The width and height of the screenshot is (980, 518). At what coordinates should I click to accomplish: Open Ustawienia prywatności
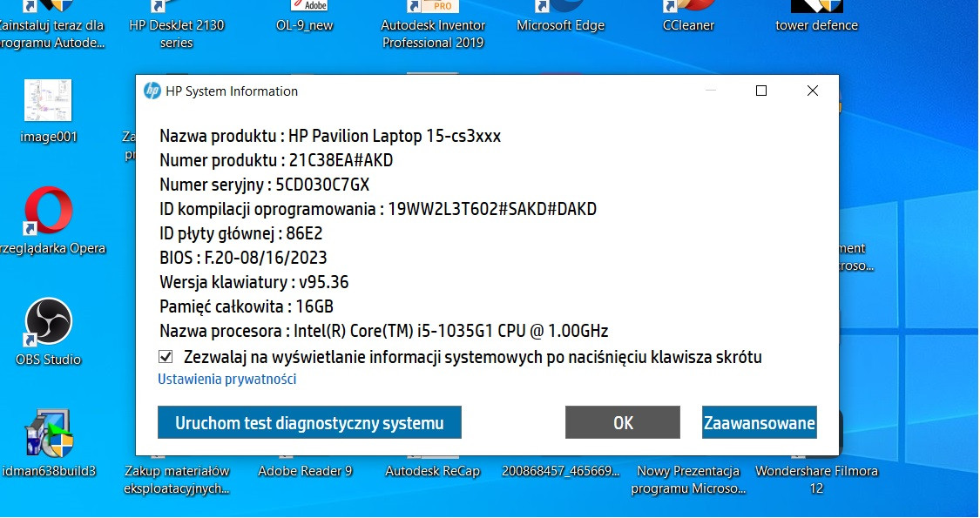(226, 379)
